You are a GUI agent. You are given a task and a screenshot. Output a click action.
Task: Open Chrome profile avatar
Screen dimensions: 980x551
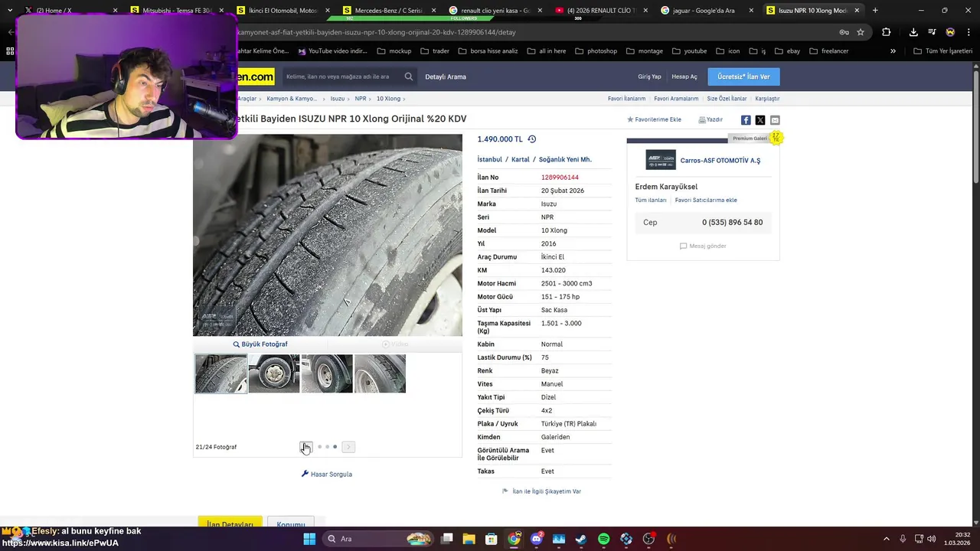950,32
